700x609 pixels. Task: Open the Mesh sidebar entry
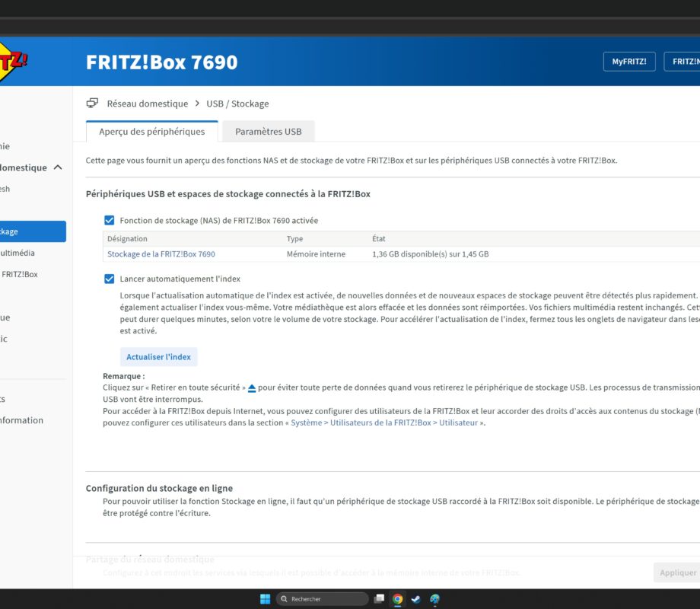pos(5,189)
